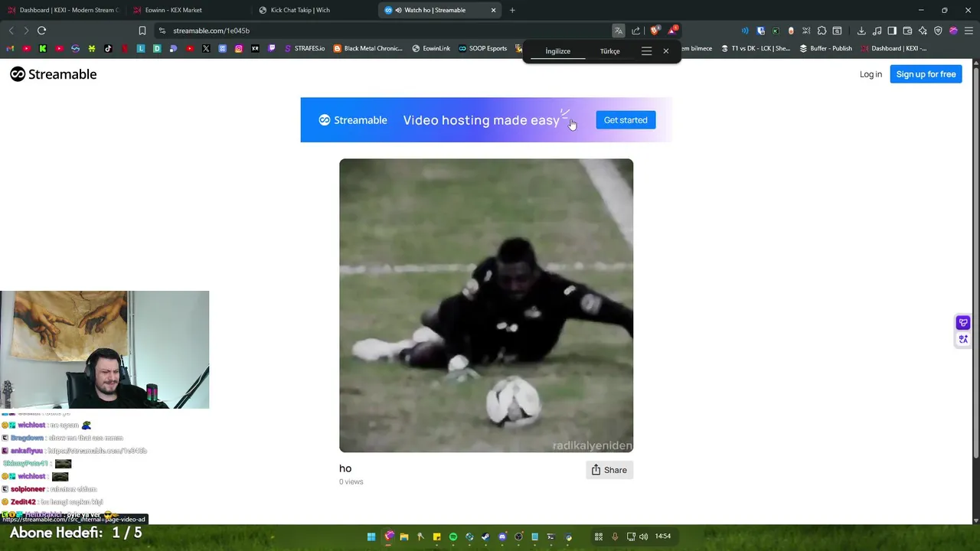Open Steam from taskbar
The image size is (980, 551).
click(485, 536)
